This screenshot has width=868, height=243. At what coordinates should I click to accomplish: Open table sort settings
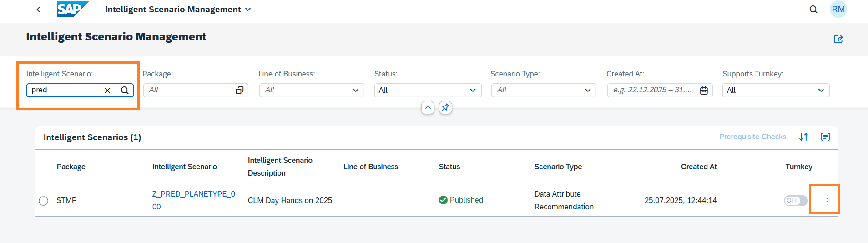804,137
